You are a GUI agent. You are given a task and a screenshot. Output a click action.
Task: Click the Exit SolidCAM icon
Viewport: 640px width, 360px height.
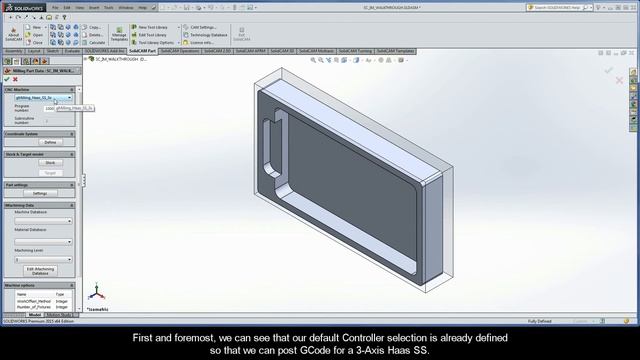242,34
